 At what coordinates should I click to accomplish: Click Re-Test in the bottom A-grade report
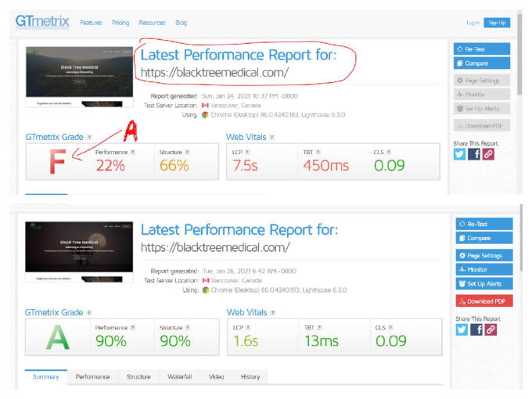[484, 224]
